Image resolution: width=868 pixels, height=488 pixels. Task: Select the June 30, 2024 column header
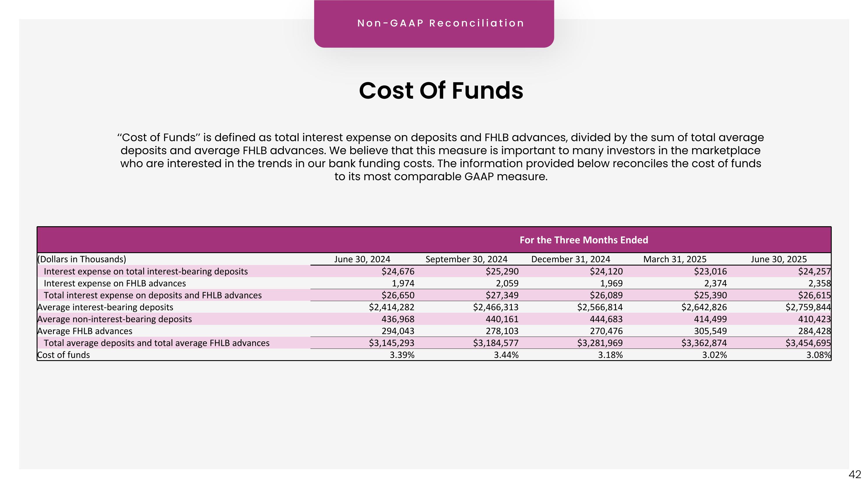(362, 259)
